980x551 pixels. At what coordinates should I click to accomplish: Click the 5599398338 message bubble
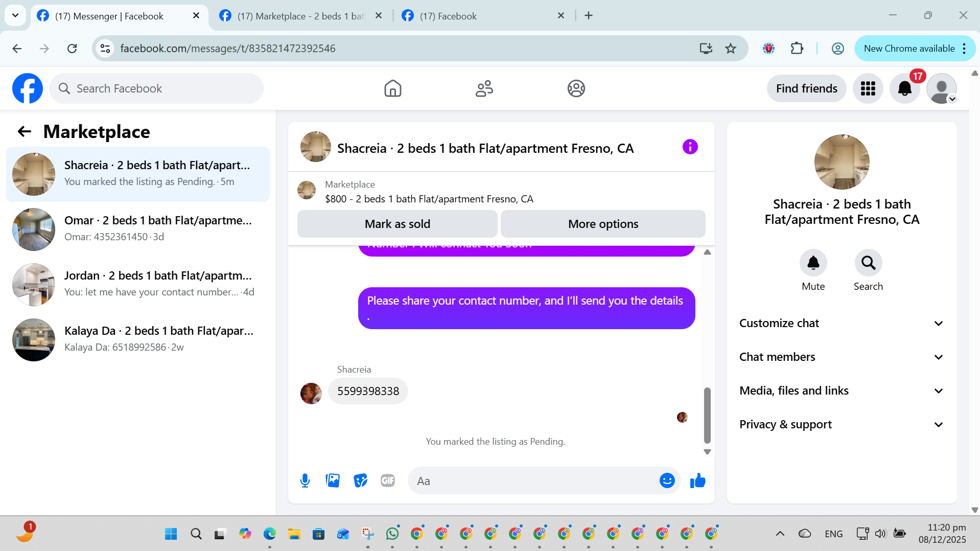pyautogui.click(x=368, y=392)
